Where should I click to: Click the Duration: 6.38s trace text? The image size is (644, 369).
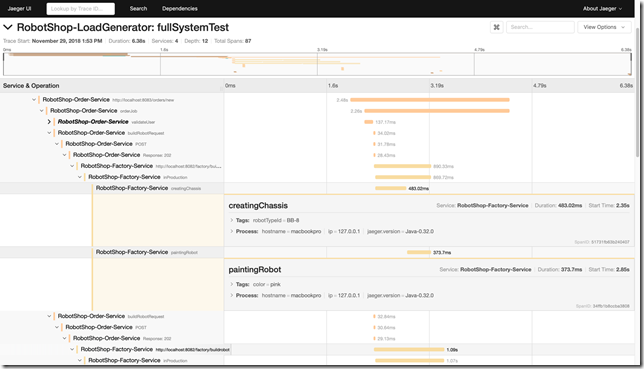click(x=126, y=41)
